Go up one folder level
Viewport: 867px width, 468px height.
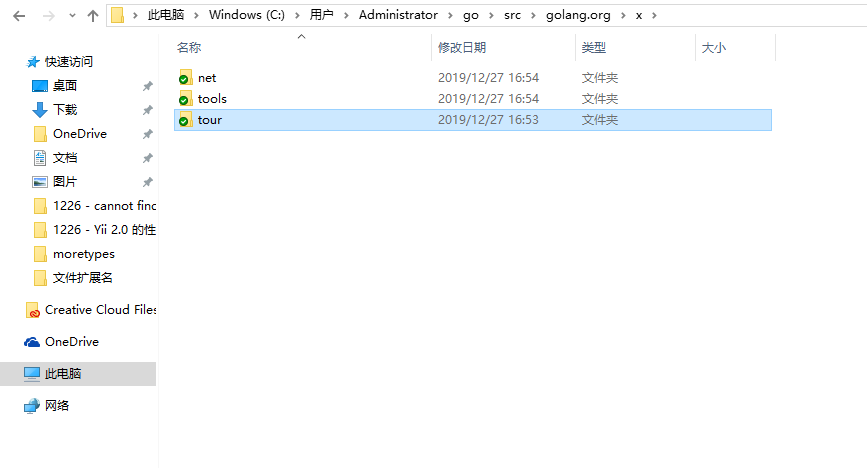click(93, 16)
